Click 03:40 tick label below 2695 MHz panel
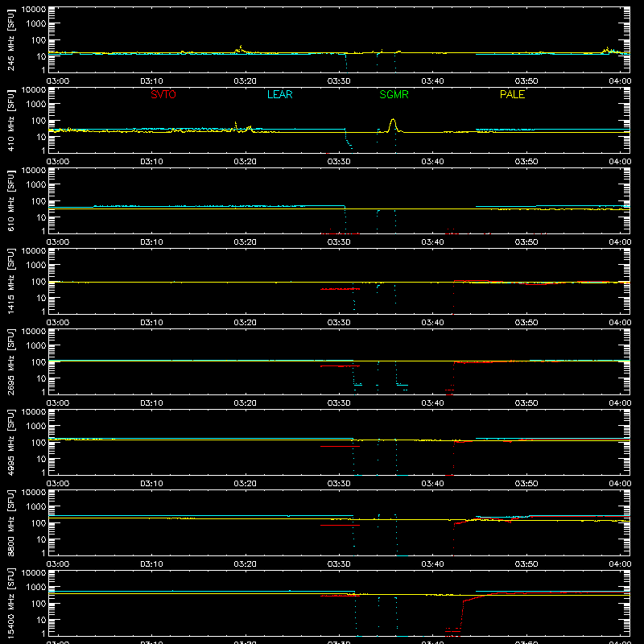Image resolution: width=644 pixels, height=644 pixels. click(x=432, y=403)
